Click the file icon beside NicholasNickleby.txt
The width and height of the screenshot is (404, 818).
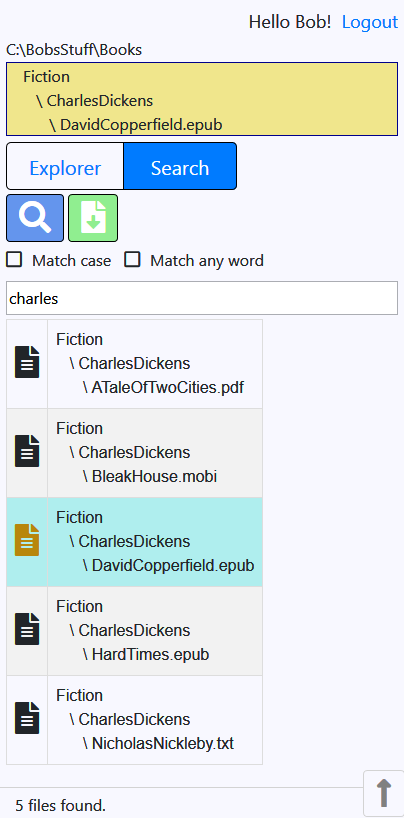(x=27, y=718)
